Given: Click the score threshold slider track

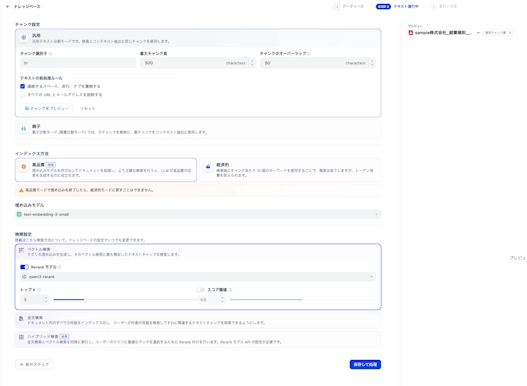Looking at the screenshot, I should [302, 299].
